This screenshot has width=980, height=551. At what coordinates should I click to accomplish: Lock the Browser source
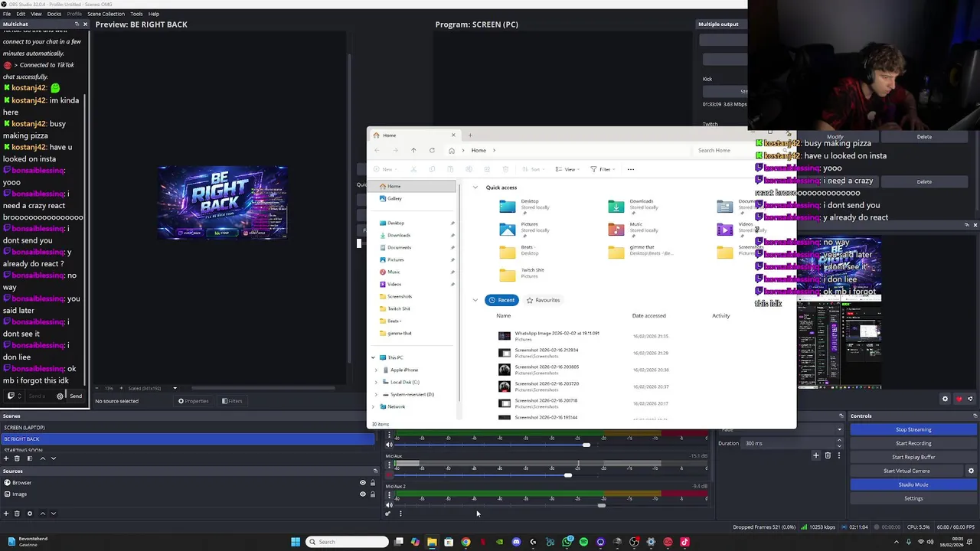click(373, 483)
